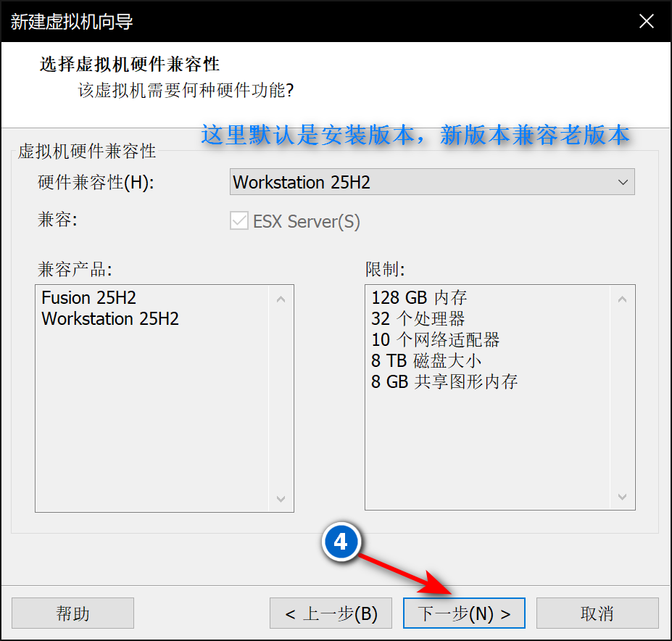Select the 10 个网络适配器 limit entry

pos(436,339)
